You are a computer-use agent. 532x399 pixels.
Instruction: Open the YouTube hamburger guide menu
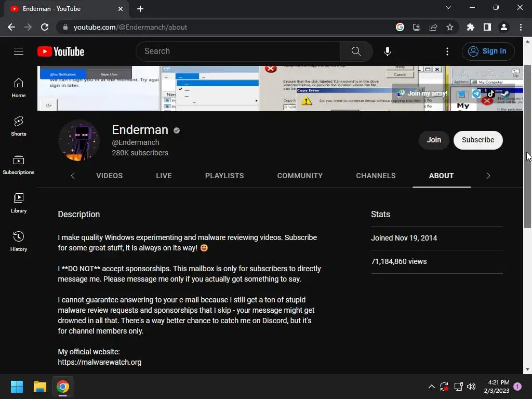pyautogui.click(x=19, y=51)
